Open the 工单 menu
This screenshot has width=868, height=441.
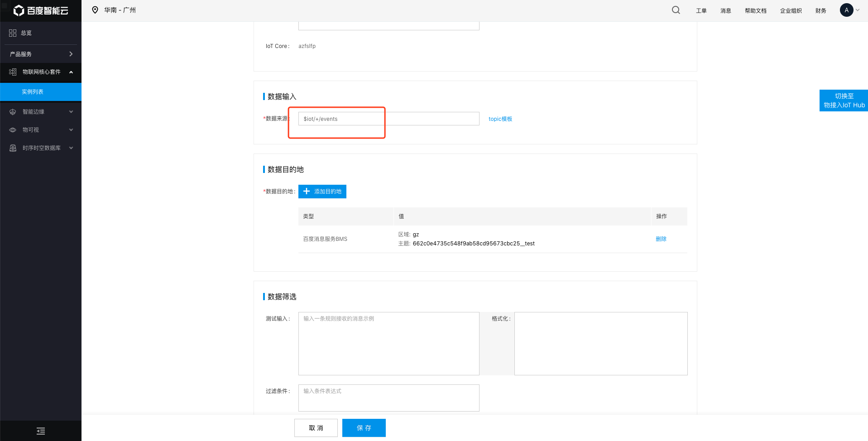[x=701, y=11]
